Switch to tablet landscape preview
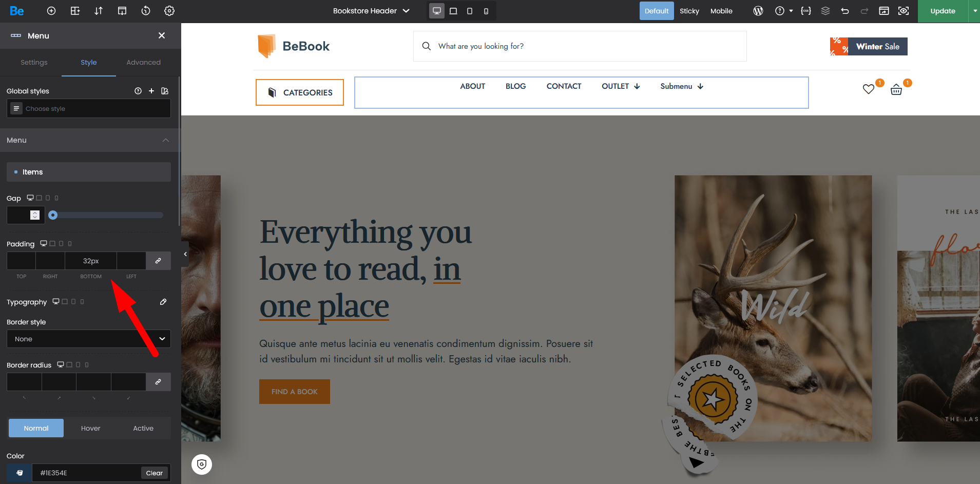Image resolution: width=980 pixels, height=484 pixels. click(453, 11)
